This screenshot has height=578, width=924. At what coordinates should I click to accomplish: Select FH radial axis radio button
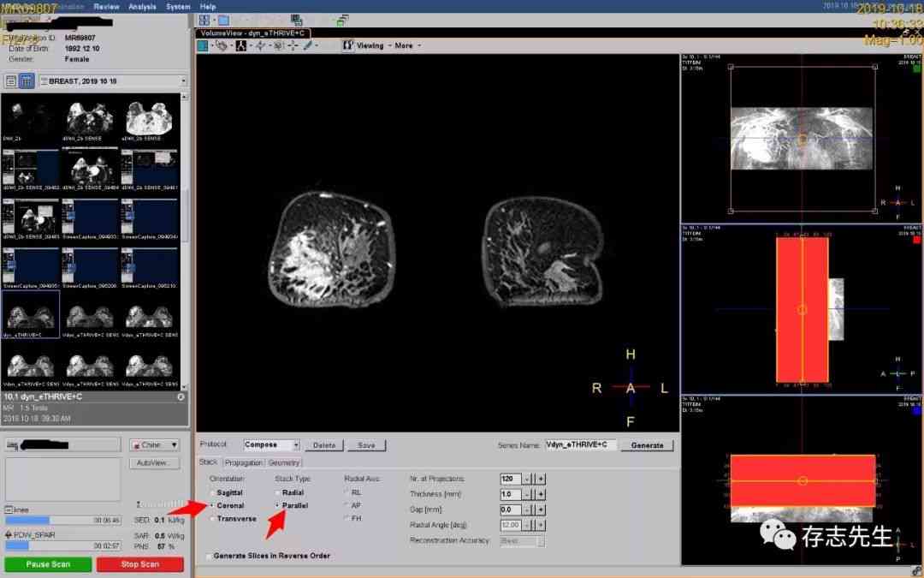pyautogui.click(x=346, y=518)
